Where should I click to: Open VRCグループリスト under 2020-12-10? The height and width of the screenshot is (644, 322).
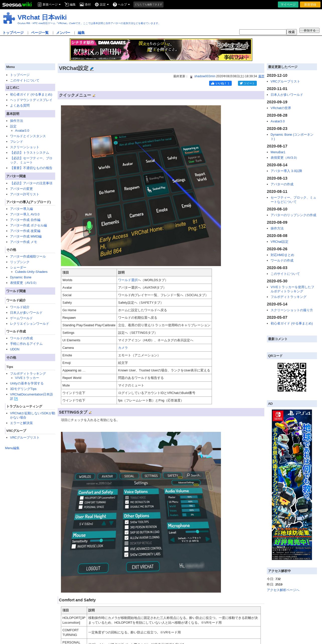point(285,82)
